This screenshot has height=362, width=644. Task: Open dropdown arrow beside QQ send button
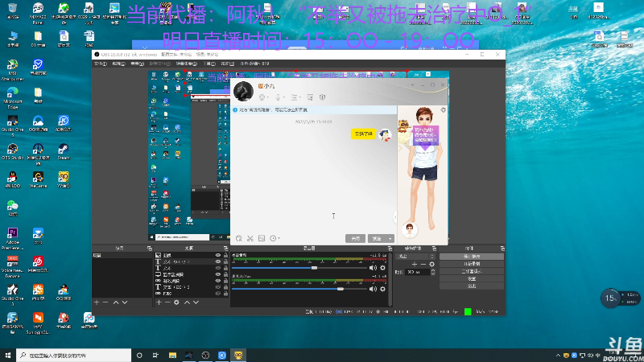[x=390, y=238]
